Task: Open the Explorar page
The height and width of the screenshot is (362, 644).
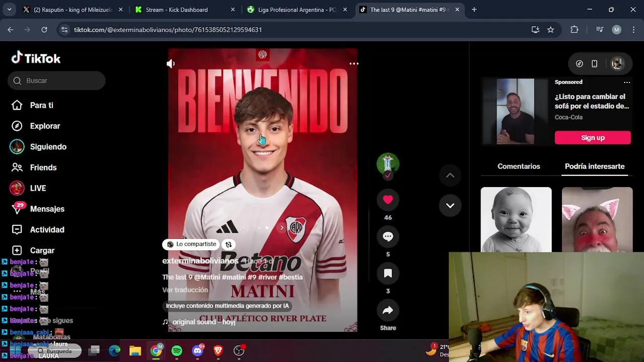Action: coord(45,126)
